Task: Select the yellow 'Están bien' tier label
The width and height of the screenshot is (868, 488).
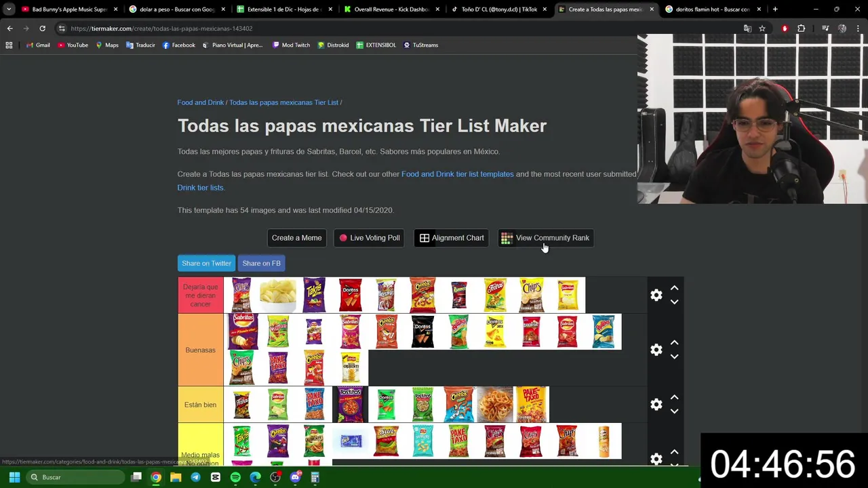Action: (201, 405)
